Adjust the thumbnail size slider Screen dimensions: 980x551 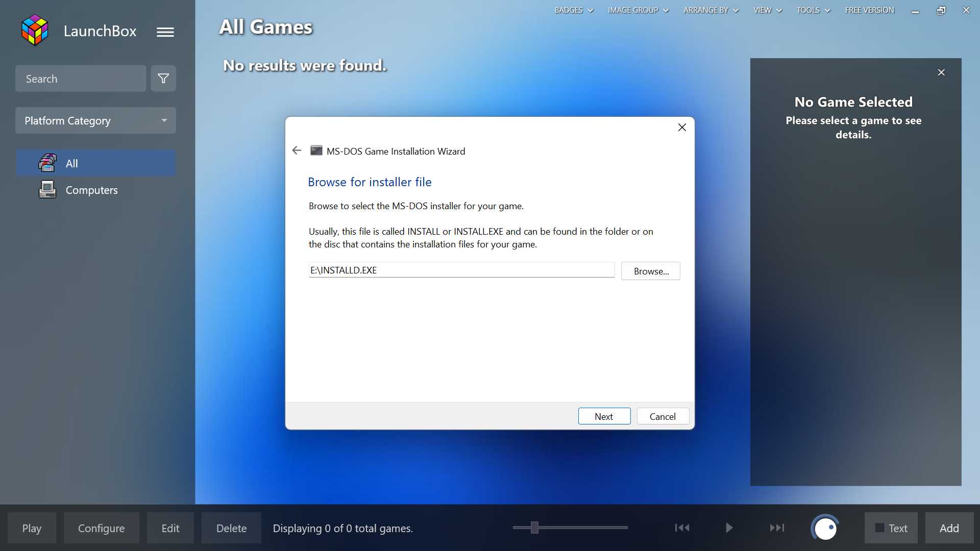534,528
